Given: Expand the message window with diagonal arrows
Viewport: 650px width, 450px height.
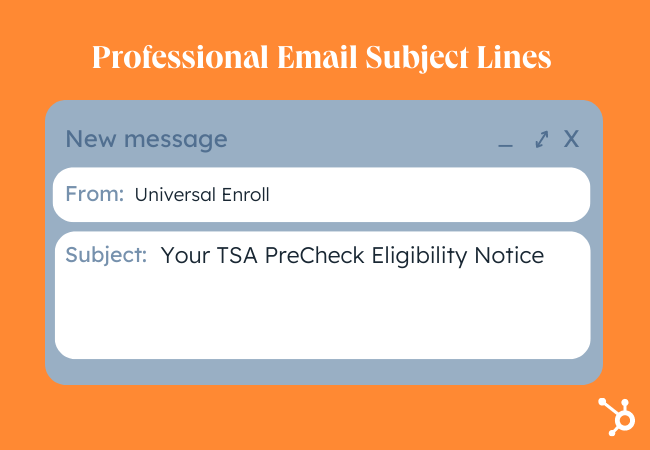Looking at the screenshot, I should [542, 139].
